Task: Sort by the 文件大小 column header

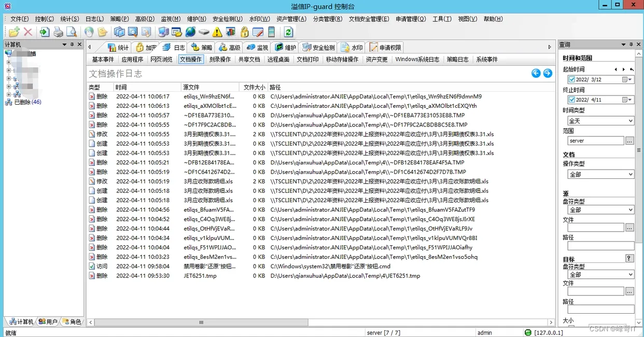Action: (254, 87)
